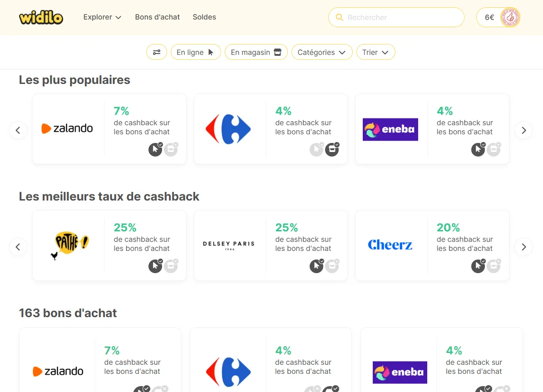Viewport: 543px width, 392px height.
Task: Open the 6€ balance button
Action: (x=498, y=17)
